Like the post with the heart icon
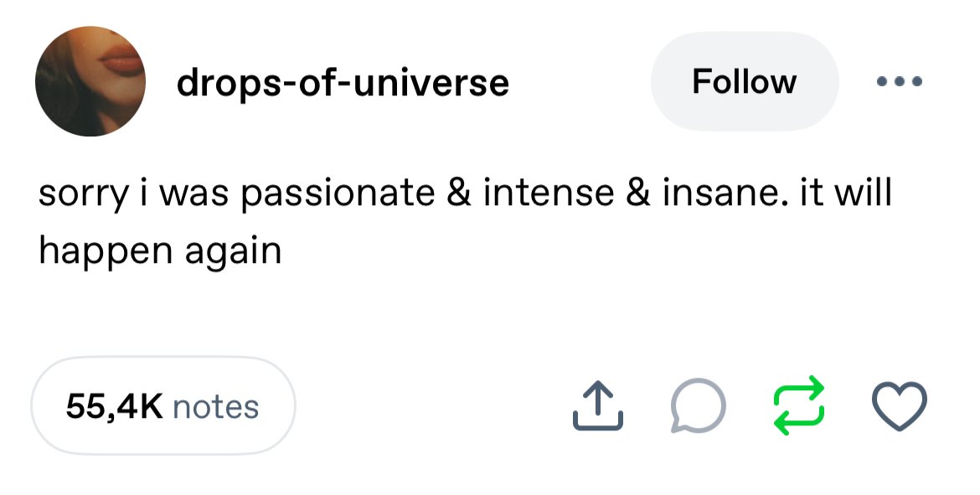Image resolution: width=980 pixels, height=495 pixels. [900, 407]
